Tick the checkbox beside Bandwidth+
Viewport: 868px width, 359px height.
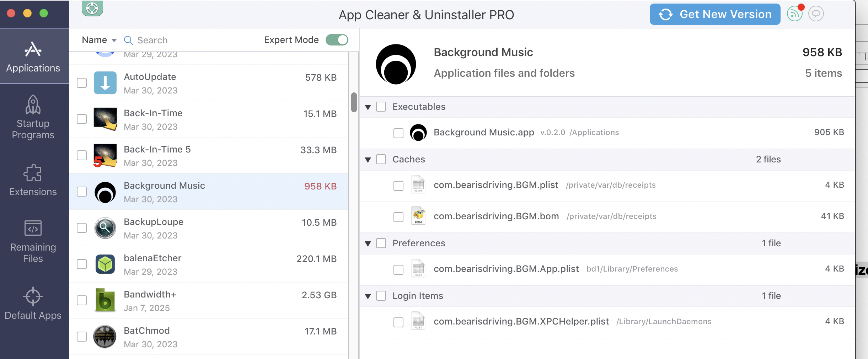[82, 300]
